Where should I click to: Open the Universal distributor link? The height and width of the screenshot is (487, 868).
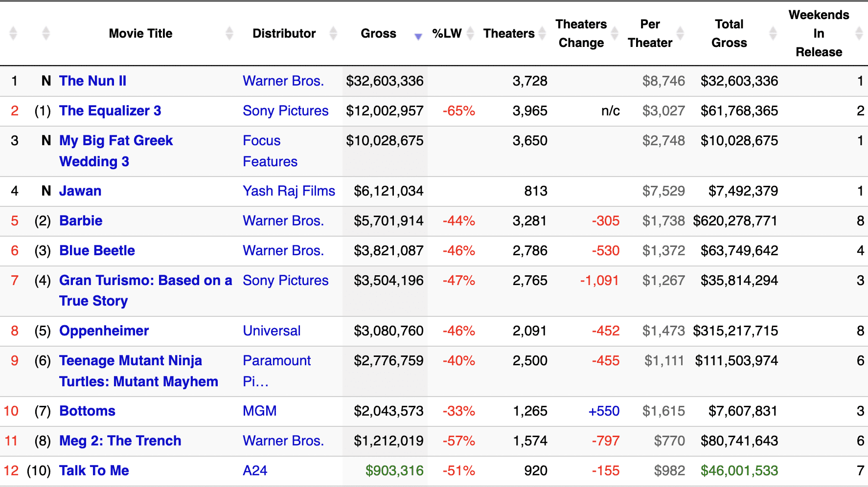coord(272,331)
